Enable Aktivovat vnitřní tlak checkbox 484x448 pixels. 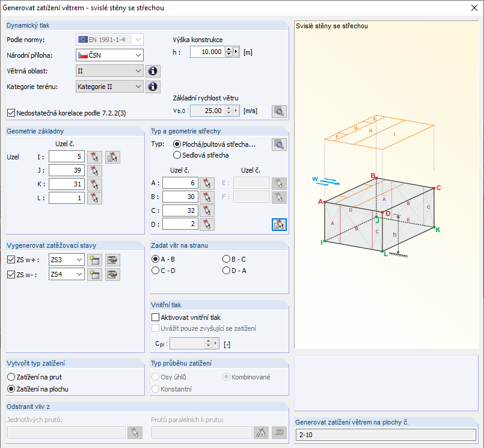click(155, 318)
